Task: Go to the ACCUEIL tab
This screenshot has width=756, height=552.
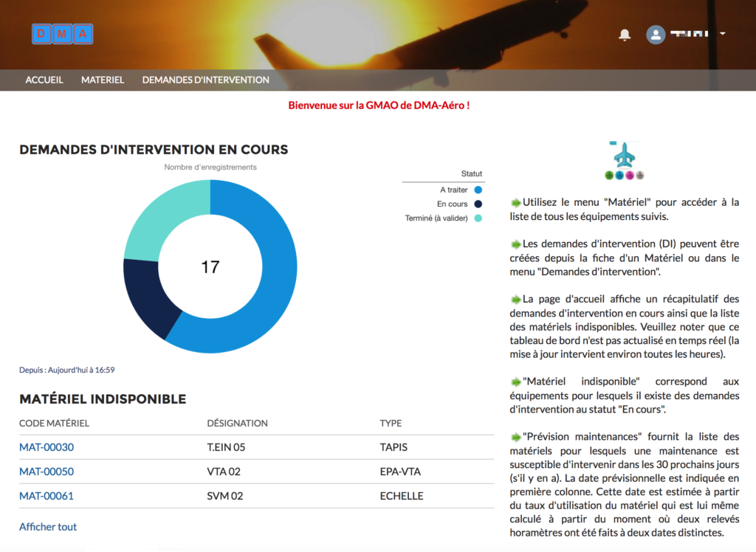Action: click(x=44, y=80)
